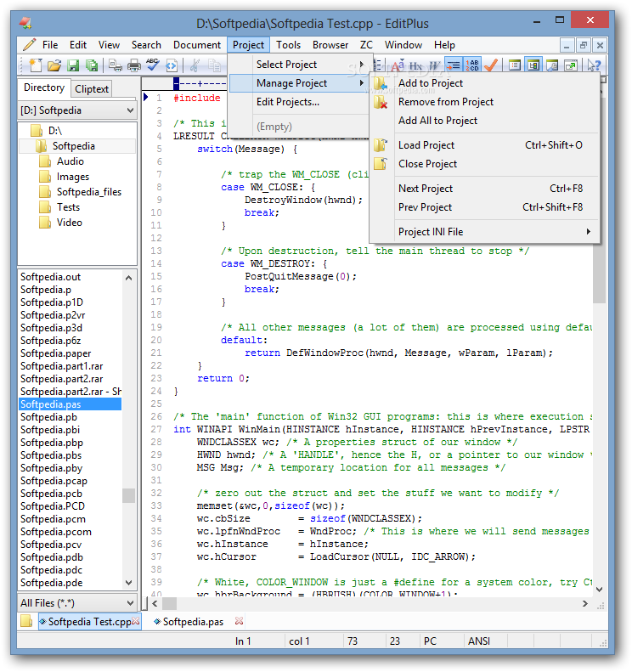Click the ANSI encoding in status bar
This screenshot has height=672, width=632.
point(479,641)
